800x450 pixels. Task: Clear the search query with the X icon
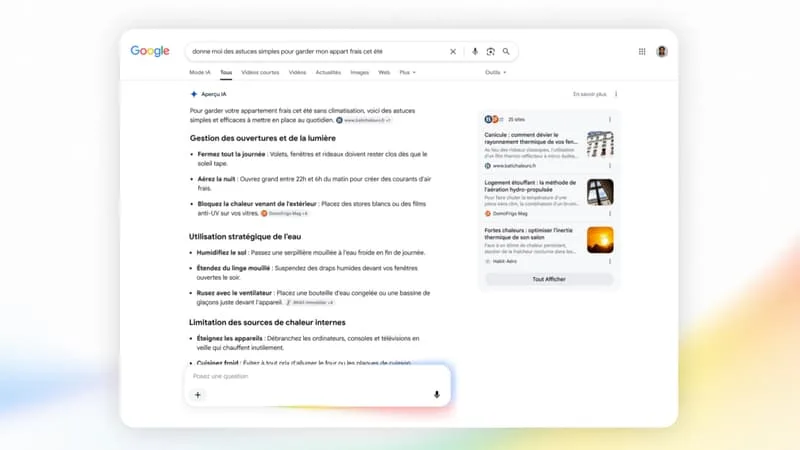pos(453,52)
